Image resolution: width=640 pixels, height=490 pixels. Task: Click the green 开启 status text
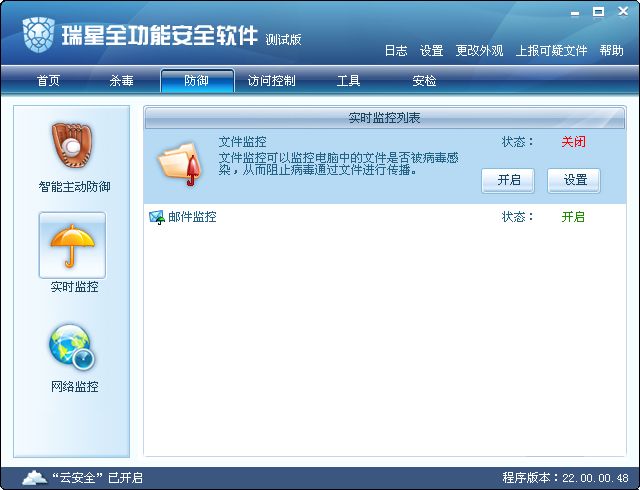coord(573,217)
